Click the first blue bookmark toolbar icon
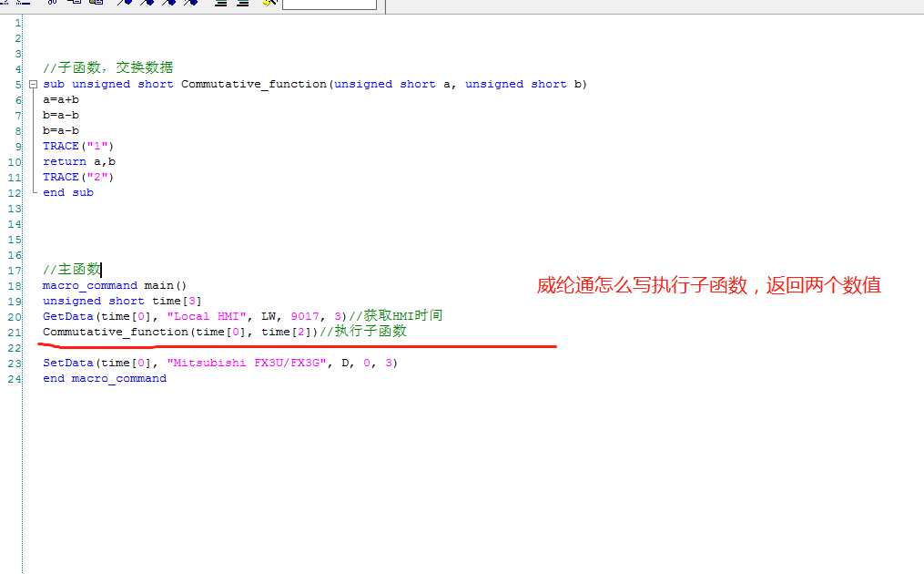Image resolution: width=924 pixels, height=574 pixels. (x=125, y=3)
